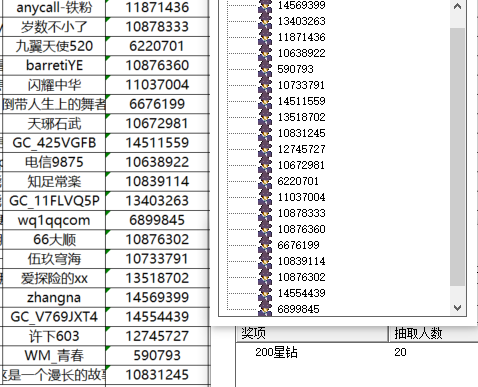Click the user icon beside 6220701 in list
The height and width of the screenshot is (387, 478).
[265, 181]
